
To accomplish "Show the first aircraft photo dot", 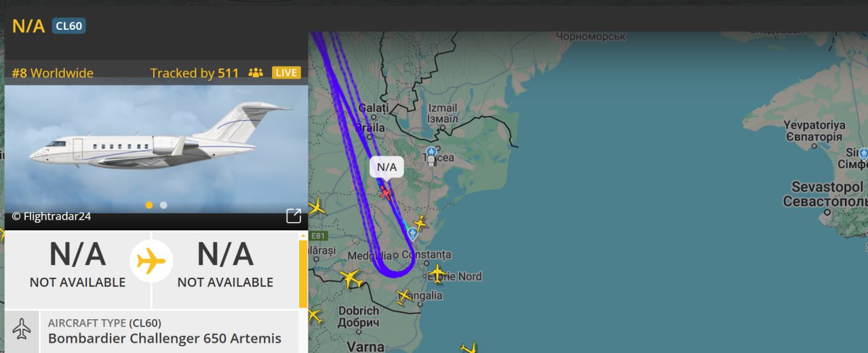I will (149, 205).
